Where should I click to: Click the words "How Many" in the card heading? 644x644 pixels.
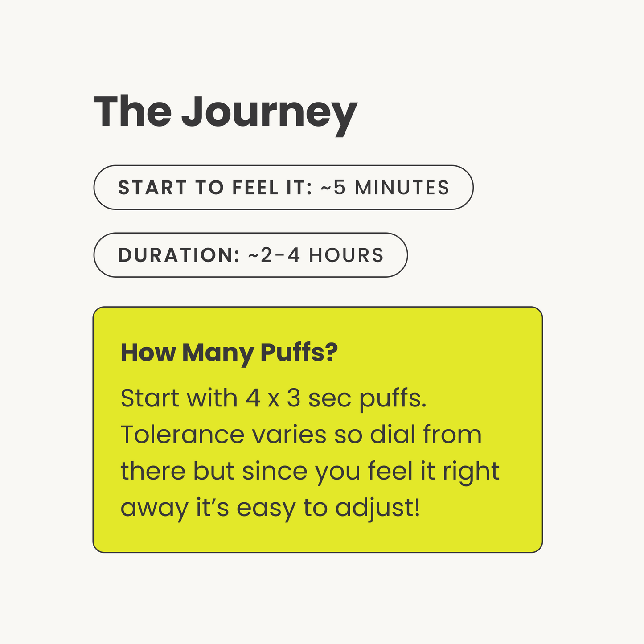[187, 353]
